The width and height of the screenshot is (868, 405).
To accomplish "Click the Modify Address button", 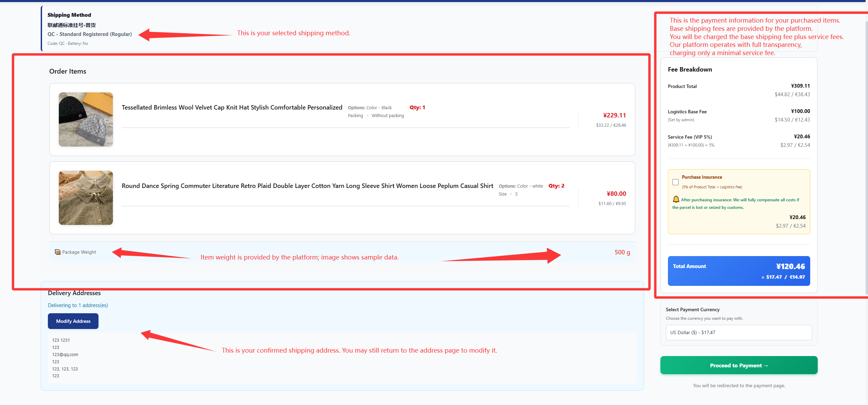I will coord(73,321).
